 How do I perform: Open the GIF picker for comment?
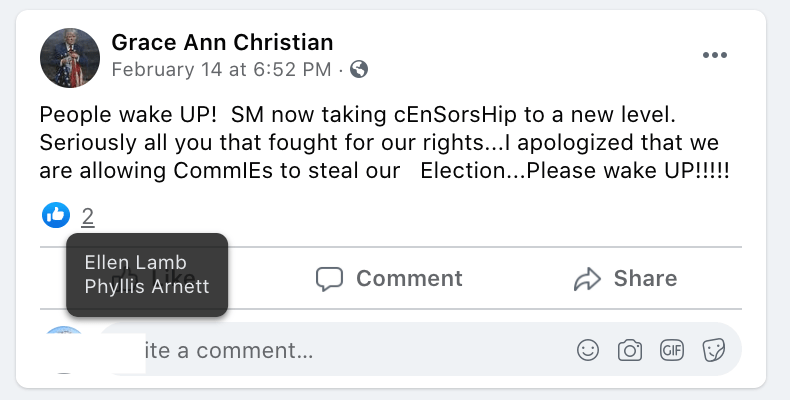tap(671, 350)
